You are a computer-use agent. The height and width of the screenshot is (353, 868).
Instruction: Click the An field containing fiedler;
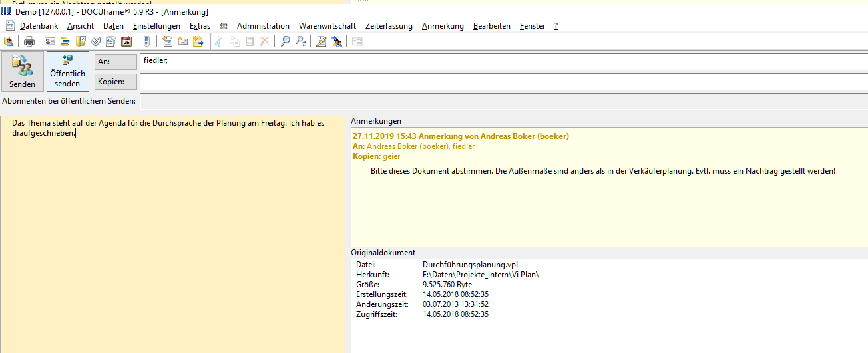click(504, 62)
